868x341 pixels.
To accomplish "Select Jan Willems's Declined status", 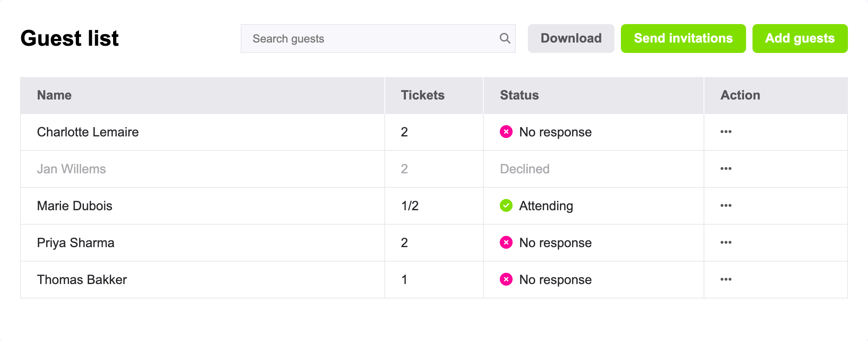I will (525, 169).
